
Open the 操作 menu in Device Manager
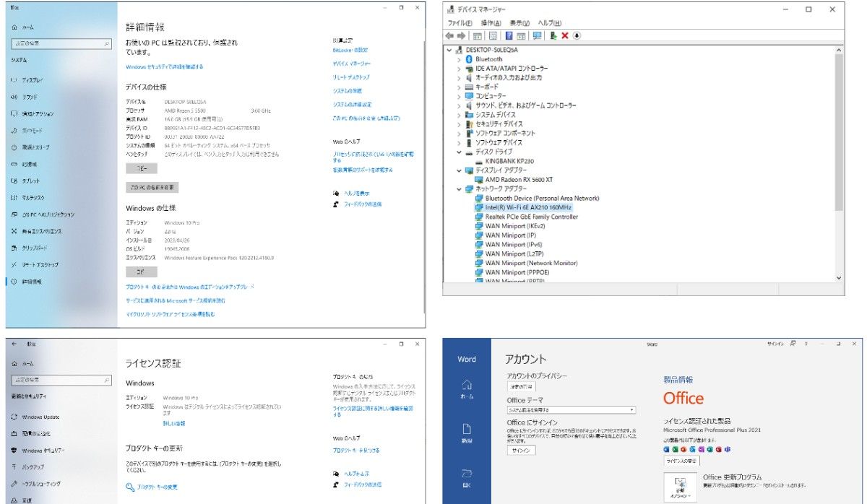point(491,23)
